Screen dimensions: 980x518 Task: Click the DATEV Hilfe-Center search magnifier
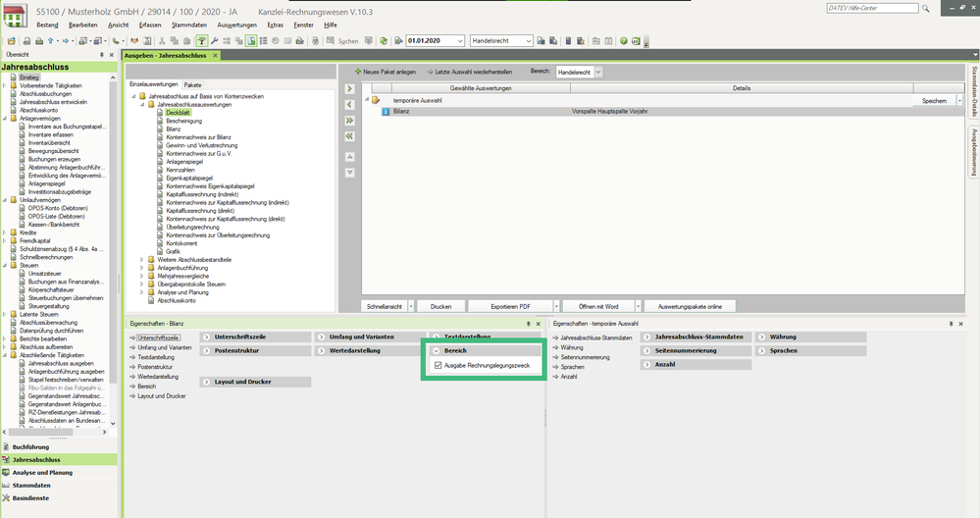[926, 8]
